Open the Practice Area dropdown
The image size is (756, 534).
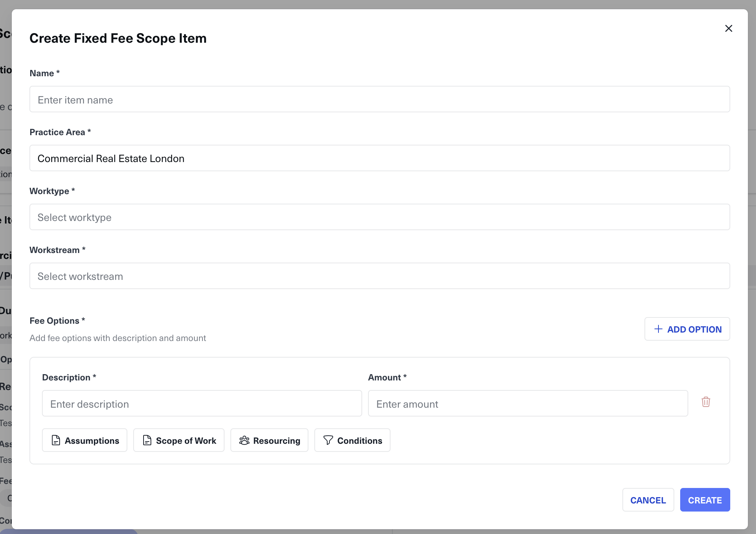(x=379, y=158)
